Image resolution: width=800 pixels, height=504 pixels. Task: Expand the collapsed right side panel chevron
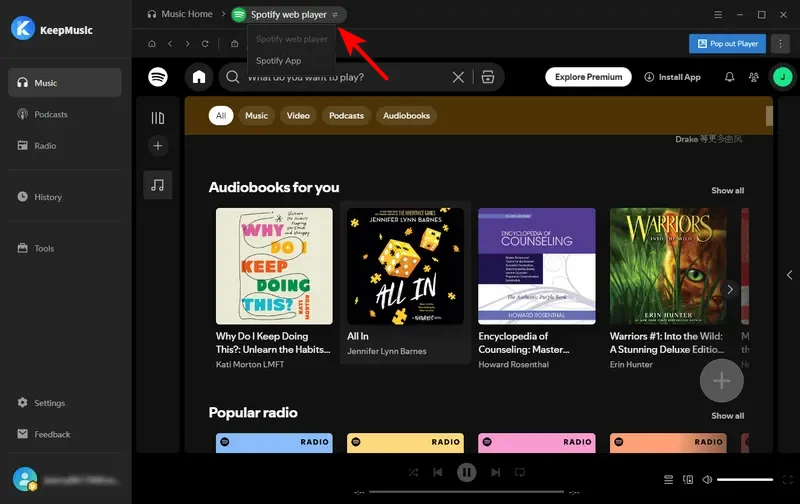pyautogui.click(x=789, y=275)
